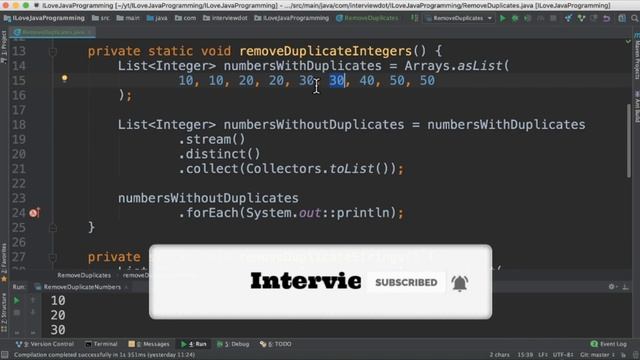Click fold end marker at line 25

pos(53,228)
